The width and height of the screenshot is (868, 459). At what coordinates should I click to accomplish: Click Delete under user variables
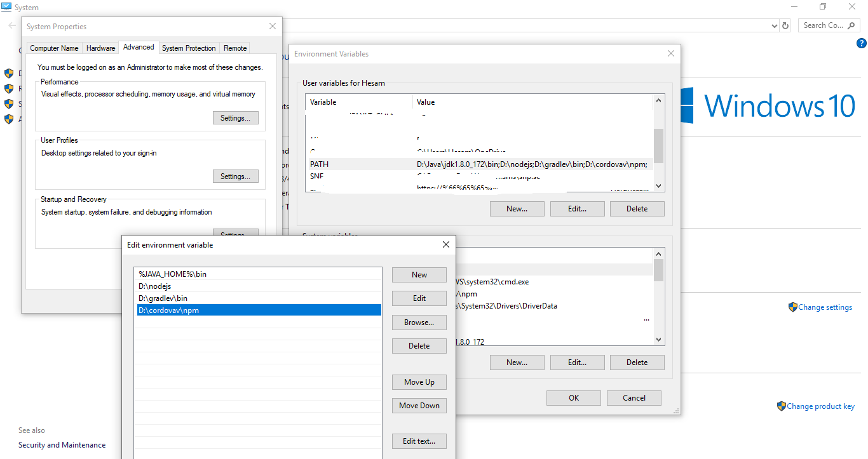pos(637,208)
